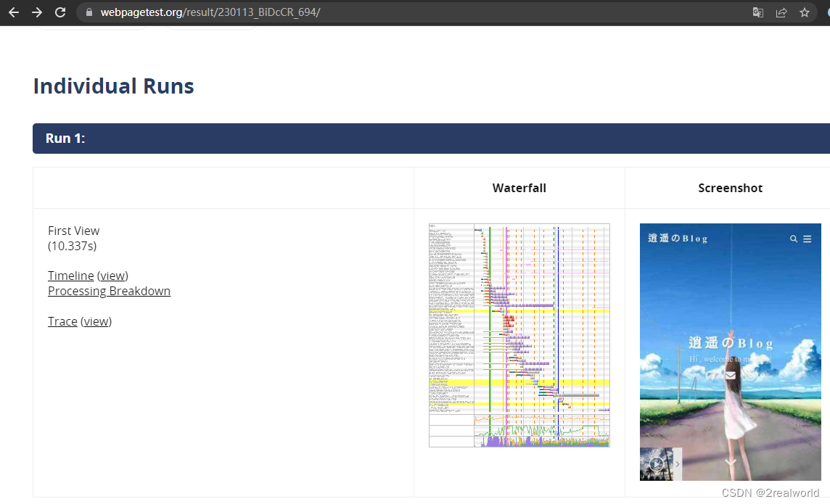Screen dimensions: 830x504
Task: Click the First View (10.337s) text
Action: pos(73,238)
